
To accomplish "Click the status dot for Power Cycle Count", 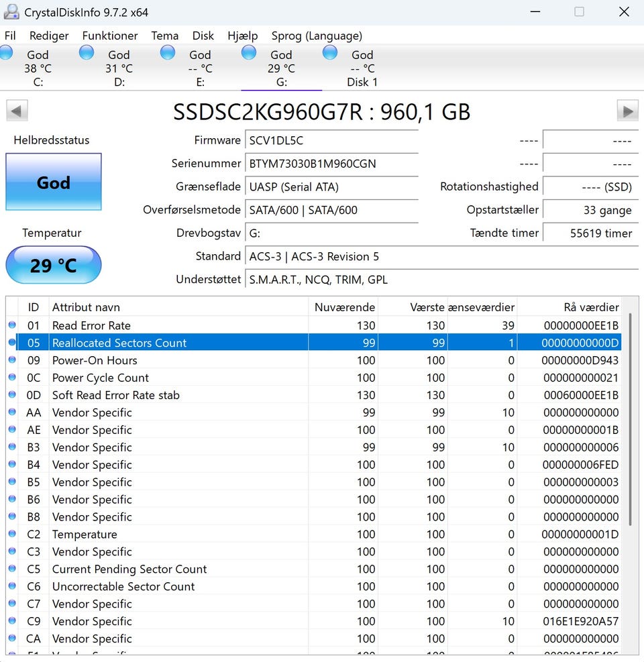I will click(x=12, y=377).
